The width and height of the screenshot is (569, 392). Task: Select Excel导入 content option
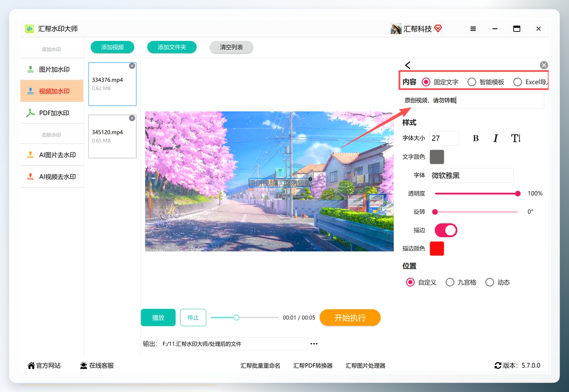[x=531, y=82]
